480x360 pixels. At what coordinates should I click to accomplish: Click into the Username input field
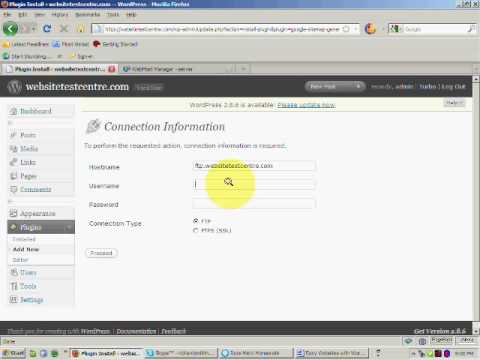point(254,184)
